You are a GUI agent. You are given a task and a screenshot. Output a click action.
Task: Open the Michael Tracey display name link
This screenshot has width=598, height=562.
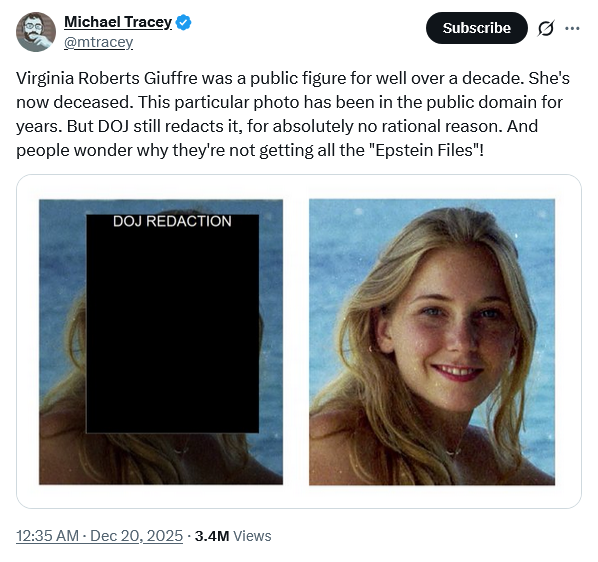(118, 22)
